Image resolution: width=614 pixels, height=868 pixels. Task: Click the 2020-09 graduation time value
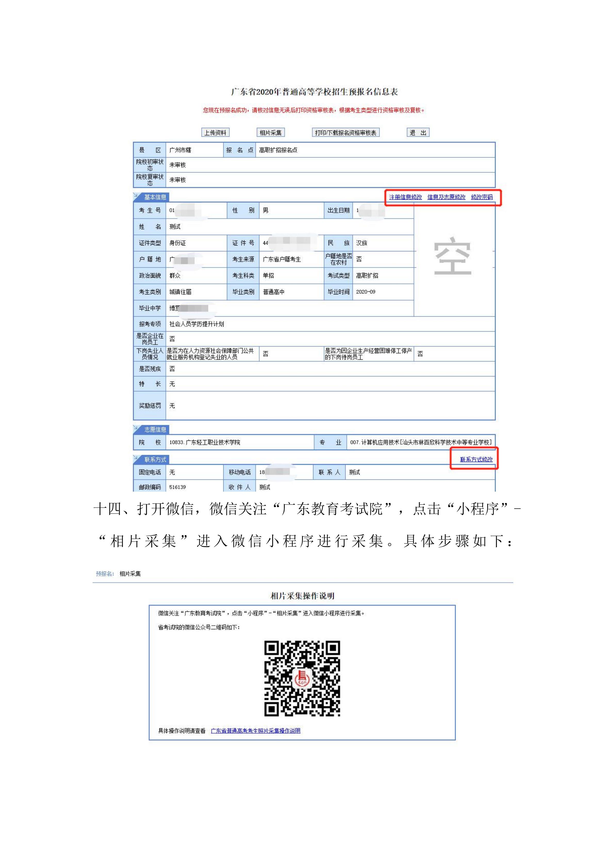coord(366,292)
